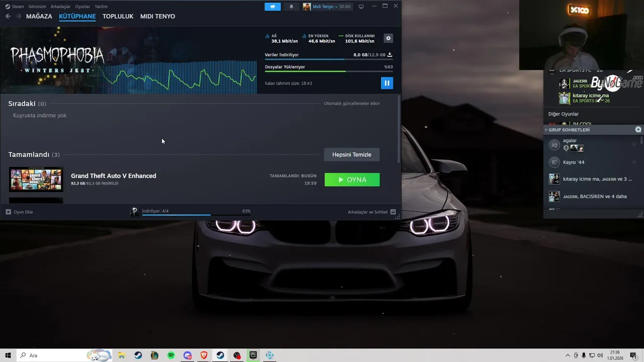The height and width of the screenshot is (362, 644).
Task: Open the Görünüm menu
Action: click(x=37, y=7)
